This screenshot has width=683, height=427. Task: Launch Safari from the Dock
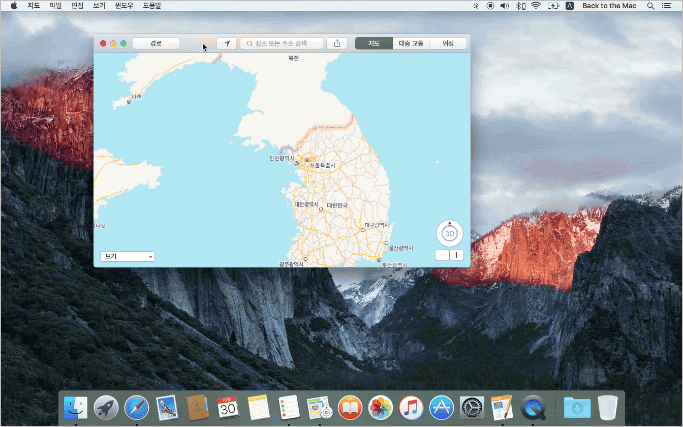pos(136,408)
